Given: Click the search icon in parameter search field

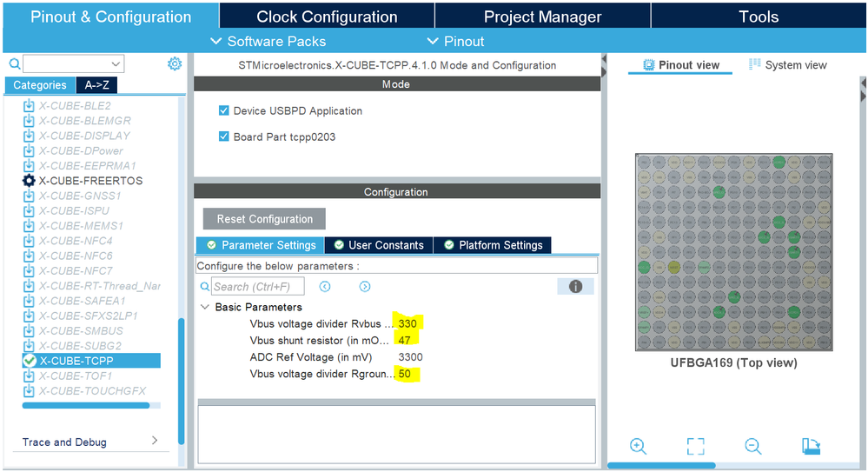Looking at the screenshot, I should click(205, 286).
